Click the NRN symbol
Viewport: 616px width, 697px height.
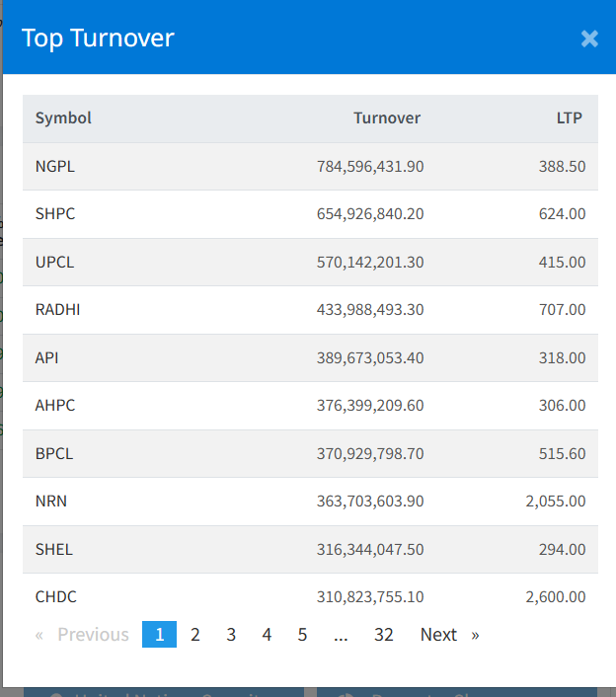pos(51,502)
